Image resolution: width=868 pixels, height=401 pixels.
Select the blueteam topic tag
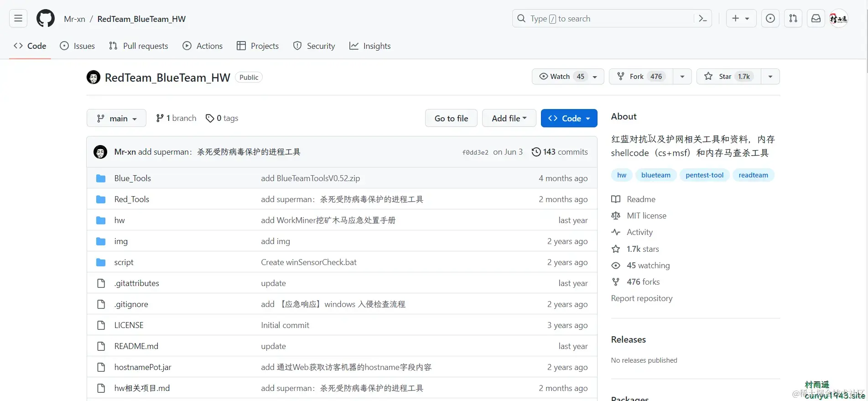(x=656, y=175)
